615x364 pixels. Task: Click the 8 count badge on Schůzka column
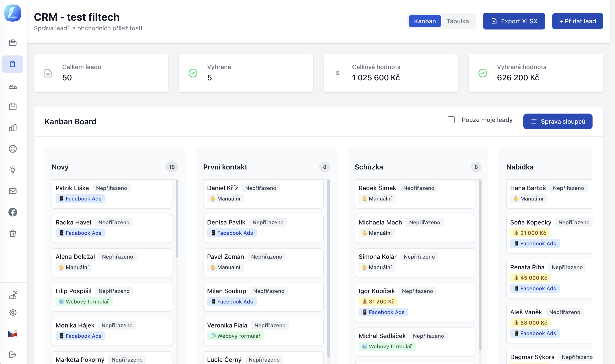(x=476, y=167)
